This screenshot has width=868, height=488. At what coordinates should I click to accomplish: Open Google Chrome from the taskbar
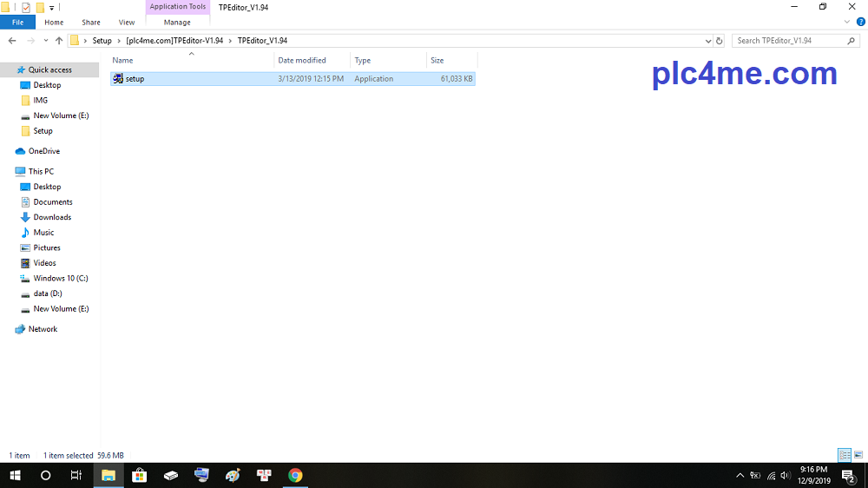tap(295, 475)
